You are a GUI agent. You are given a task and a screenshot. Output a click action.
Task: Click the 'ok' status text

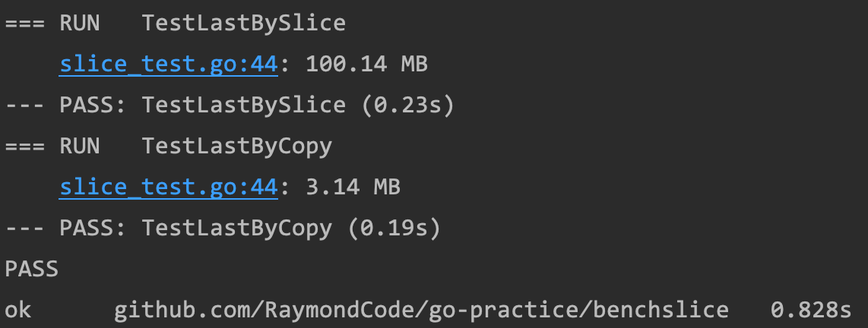17,310
